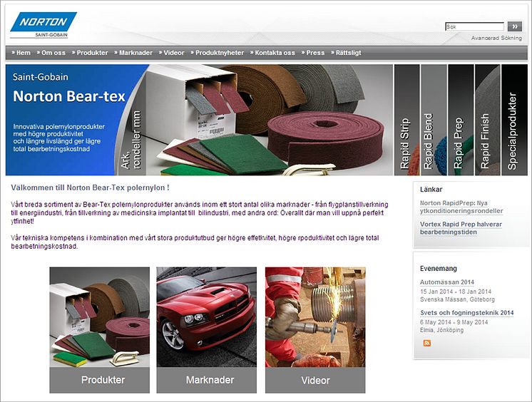Click the Norton Saint-Gobain logo
Viewport: 532px width, 402px height.
click(44, 25)
